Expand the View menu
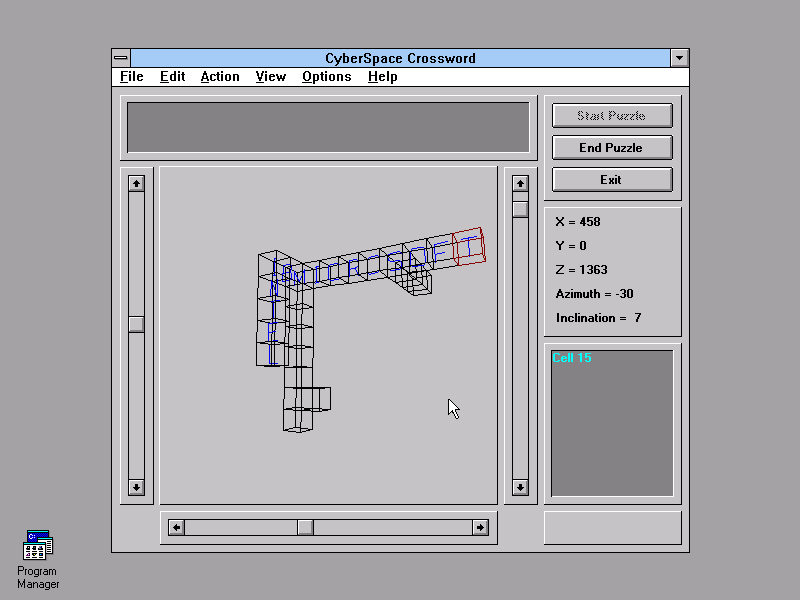The image size is (800, 600). pyautogui.click(x=270, y=77)
